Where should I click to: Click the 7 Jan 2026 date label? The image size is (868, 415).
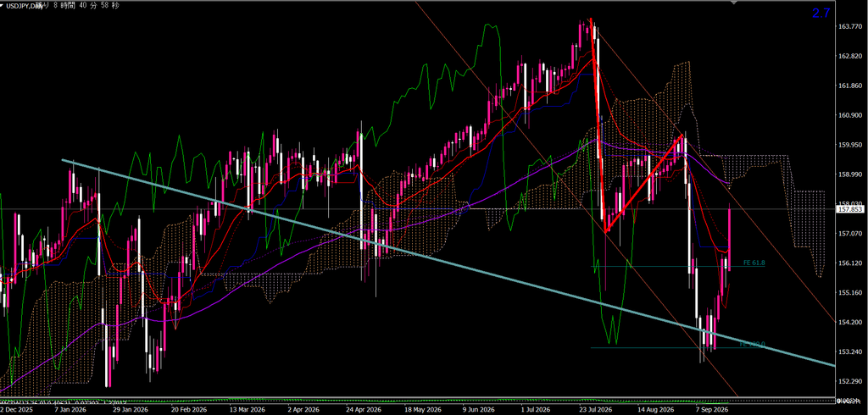(70, 410)
